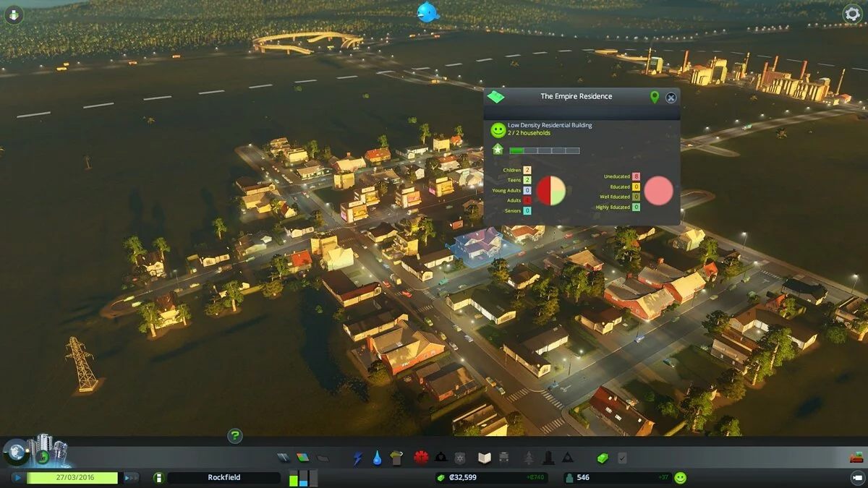Screen dimensions: 868x488
Task: Click the age group pie chart
Action: (551, 190)
